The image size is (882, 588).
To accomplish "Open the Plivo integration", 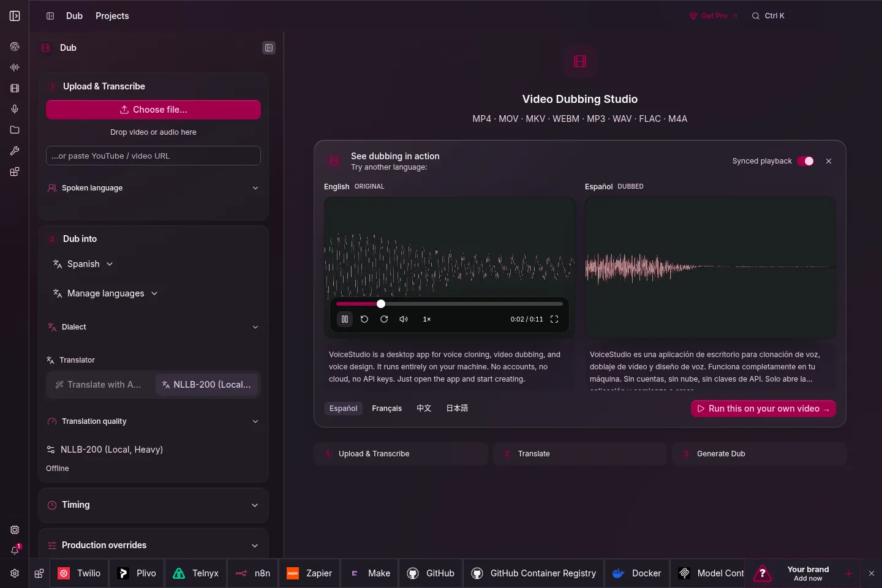I will pyautogui.click(x=137, y=573).
